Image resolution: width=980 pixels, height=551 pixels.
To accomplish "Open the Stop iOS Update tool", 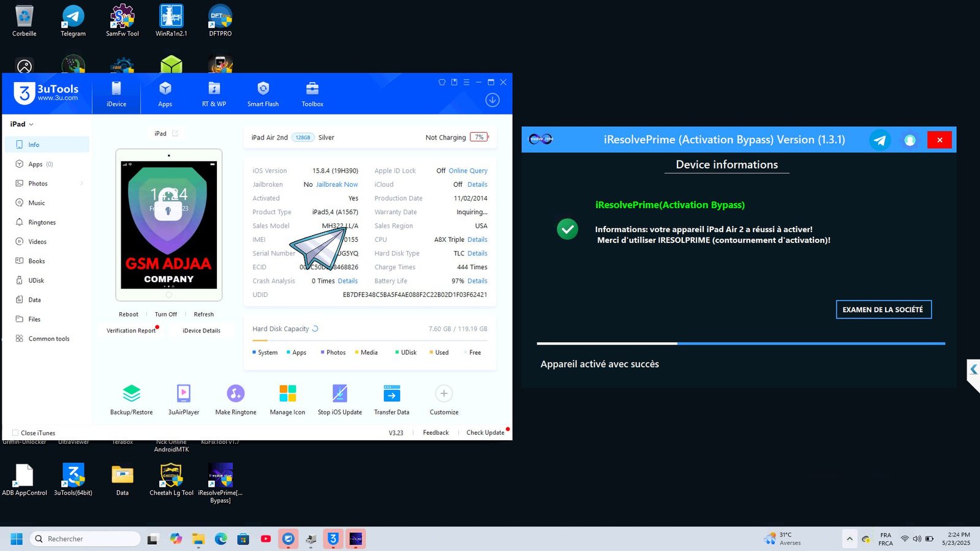I will [x=340, y=400].
